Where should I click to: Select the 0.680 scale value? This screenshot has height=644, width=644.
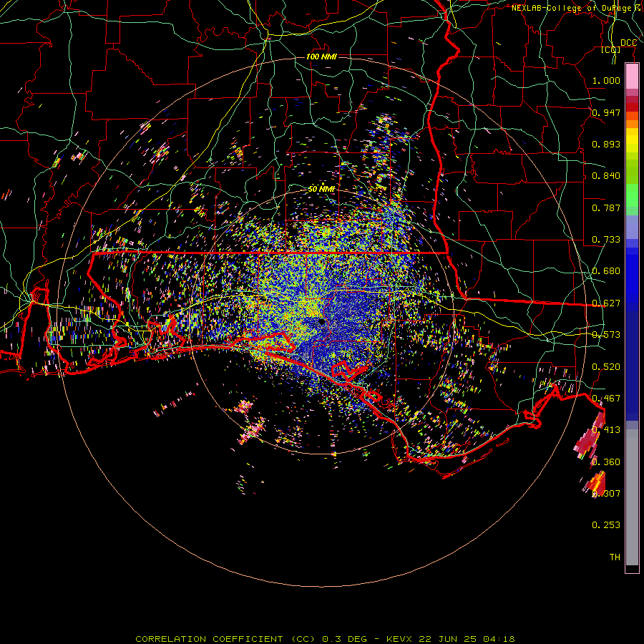(x=606, y=271)
